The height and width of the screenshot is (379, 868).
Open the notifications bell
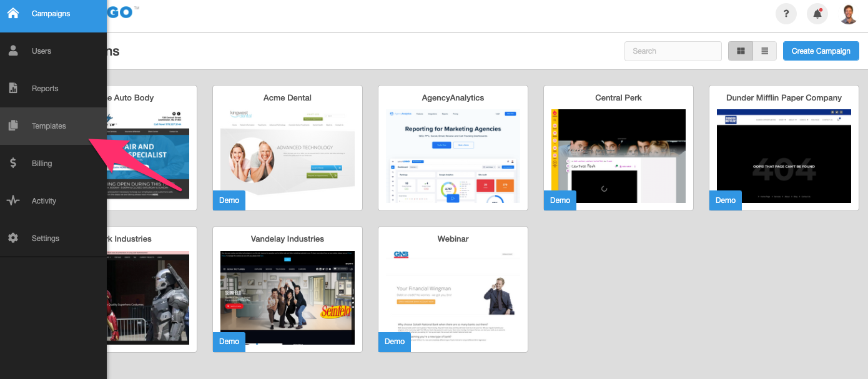(817, 14)
